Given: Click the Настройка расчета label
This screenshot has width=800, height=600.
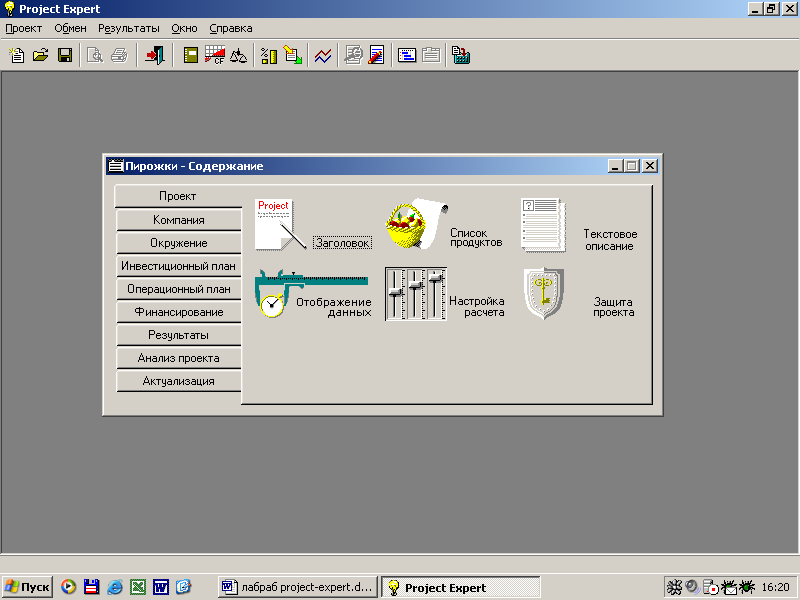Looking at the screenshot, I should click(x=477, y=307).
